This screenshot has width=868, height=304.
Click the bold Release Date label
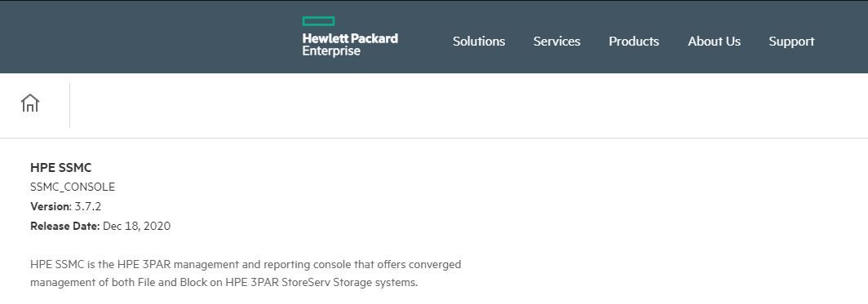(x=65, y=226)
